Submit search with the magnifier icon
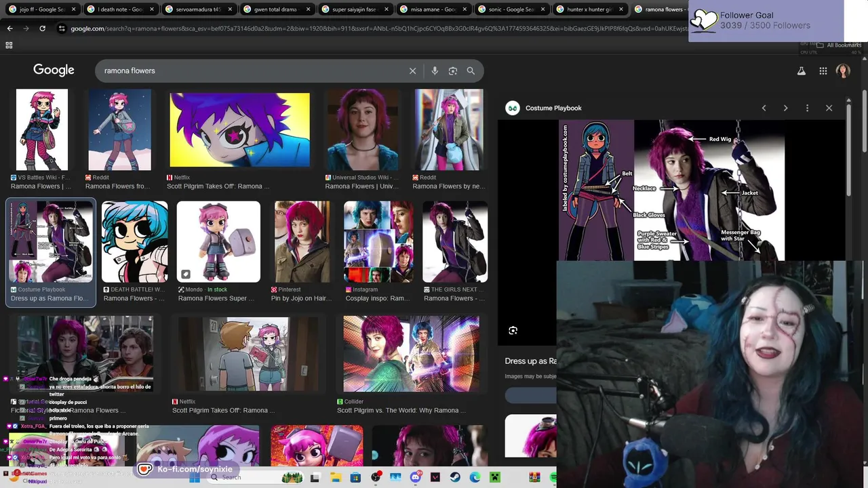This screenshot has width=868, height=488. [x=471, y=70]
